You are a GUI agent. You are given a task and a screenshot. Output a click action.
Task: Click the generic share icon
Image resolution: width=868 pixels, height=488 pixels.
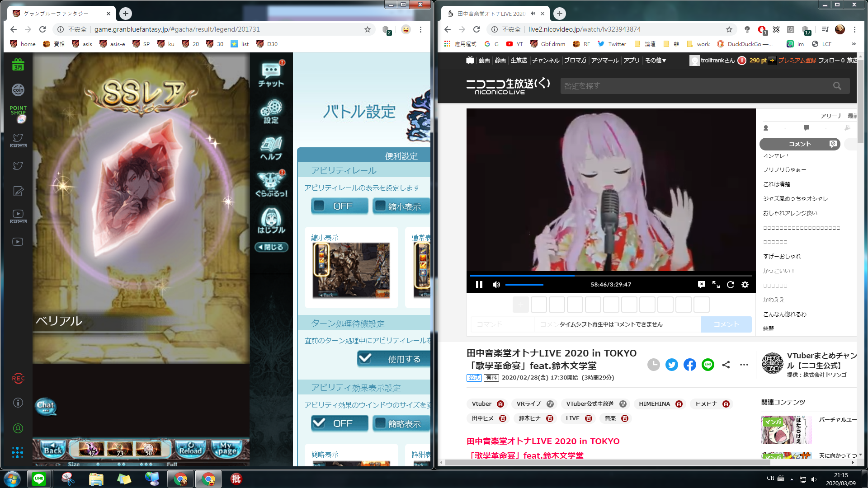tap(726, 365)
